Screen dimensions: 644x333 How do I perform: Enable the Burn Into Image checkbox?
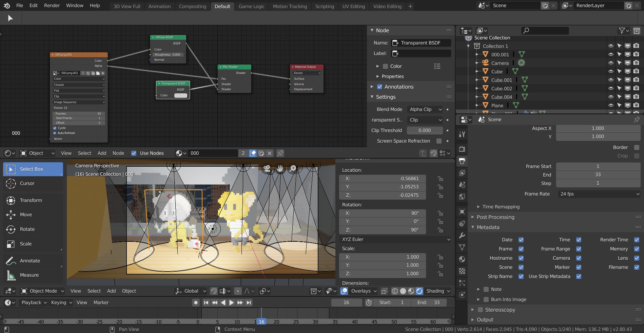486,299
